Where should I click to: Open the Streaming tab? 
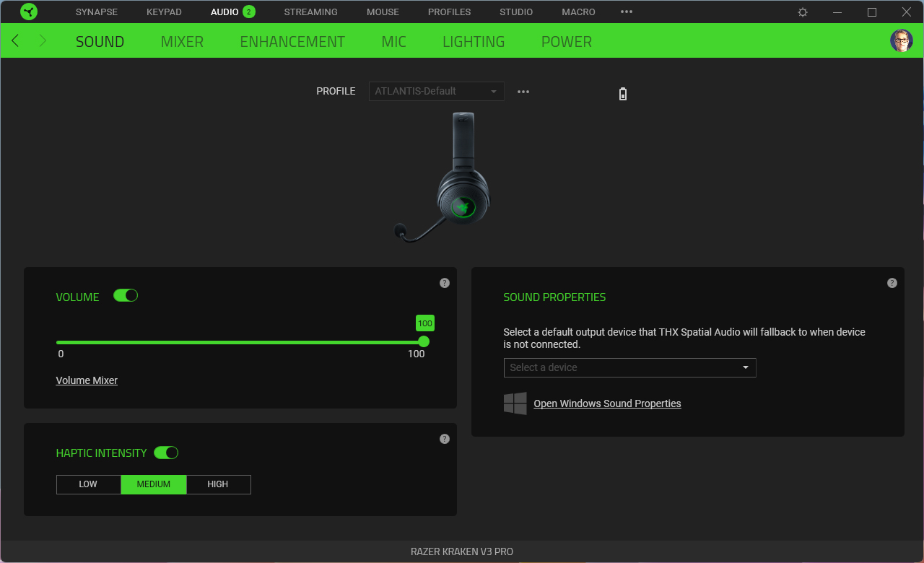310,12
